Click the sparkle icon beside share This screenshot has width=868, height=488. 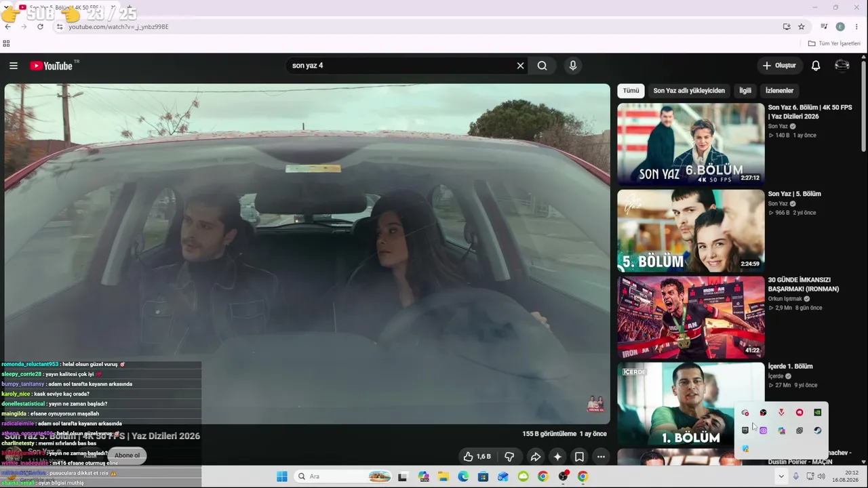(557, 457)
